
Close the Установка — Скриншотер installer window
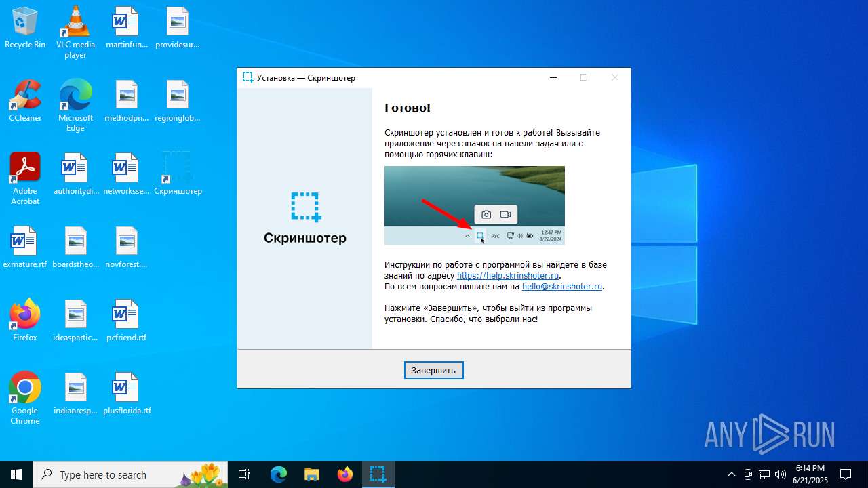(x=615, y=77)
